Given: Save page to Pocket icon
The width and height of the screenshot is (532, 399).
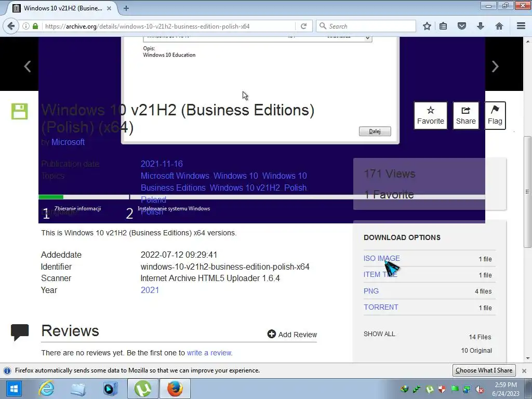Looking at the screenshot, I should pos(462,26).
